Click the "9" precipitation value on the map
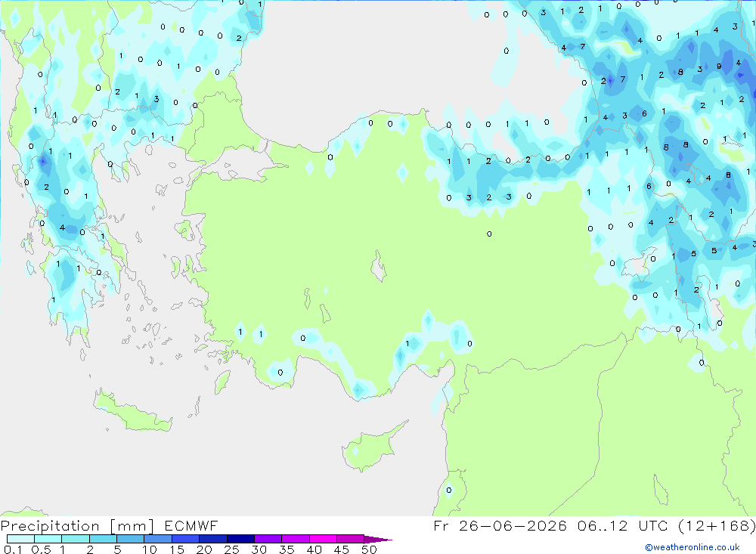The height and width of the screenshot is (554, 756). pos(719,66)
